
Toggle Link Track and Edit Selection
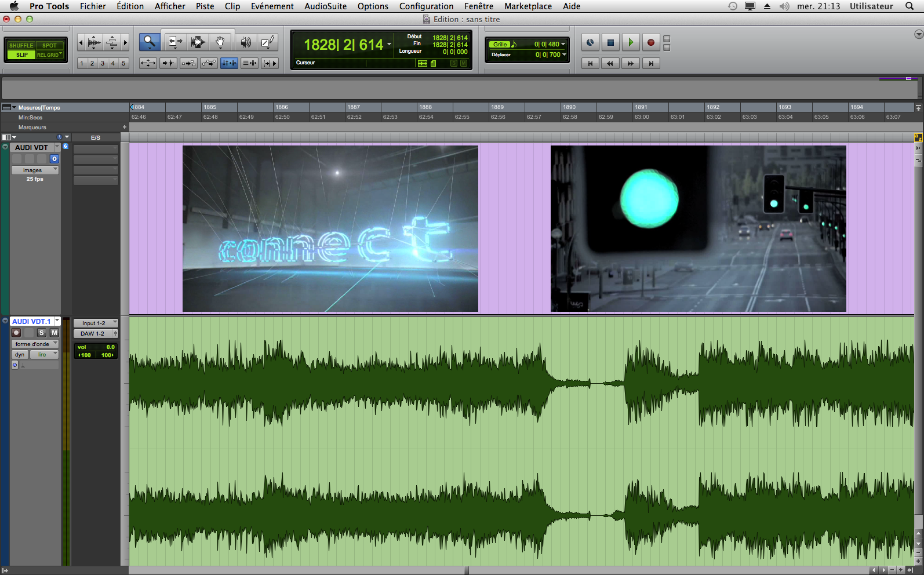[249, 63]
